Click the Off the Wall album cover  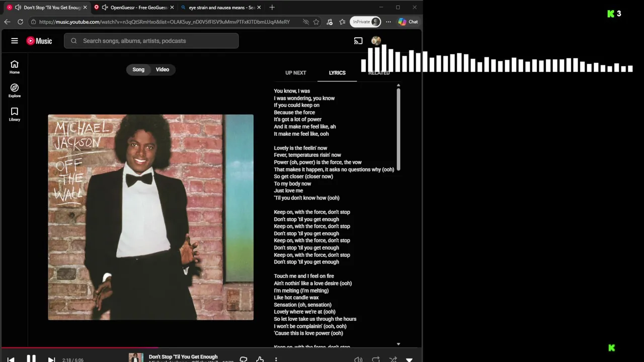(150, 217)
